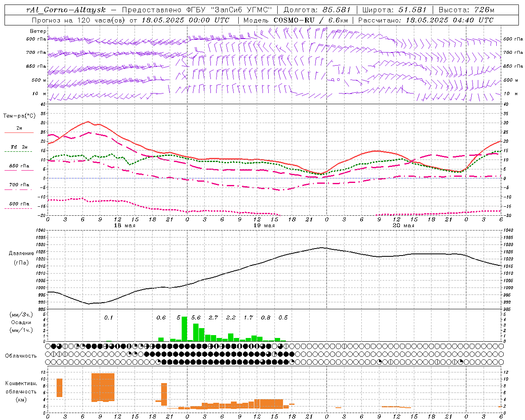Click the '20 мая' date label

click(x=403, y=226)
